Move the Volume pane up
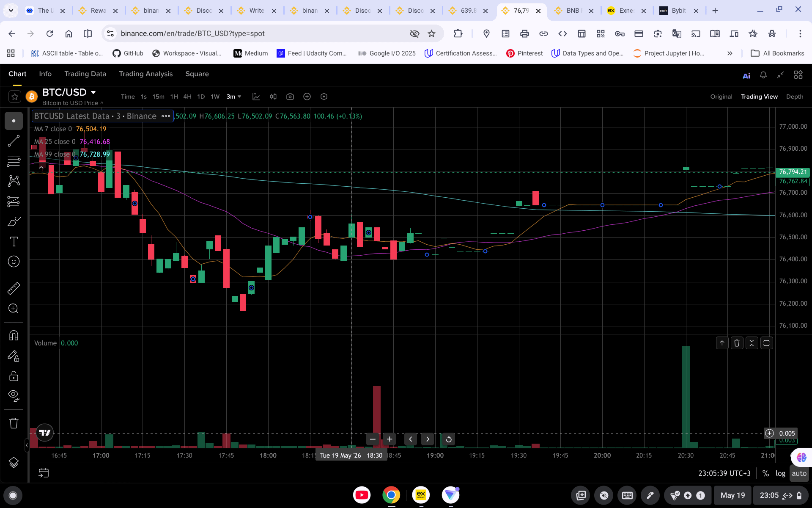The image size is (812, 508). point(722,343)
